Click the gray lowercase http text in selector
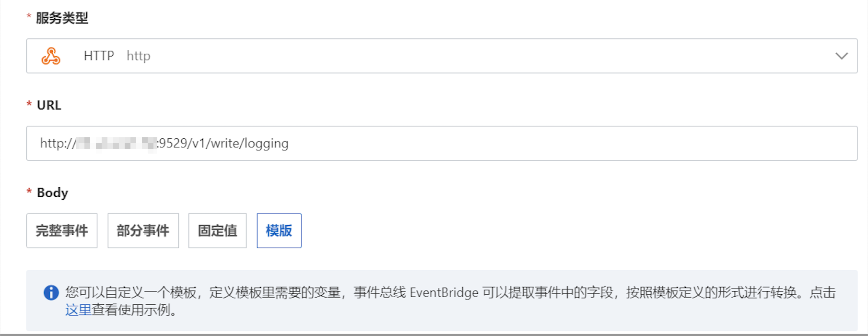 tap(139, 56)
